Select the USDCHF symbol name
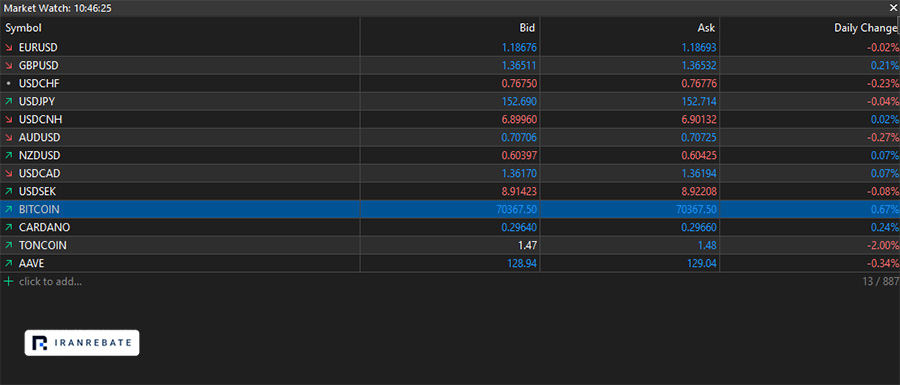 point(39,84)
